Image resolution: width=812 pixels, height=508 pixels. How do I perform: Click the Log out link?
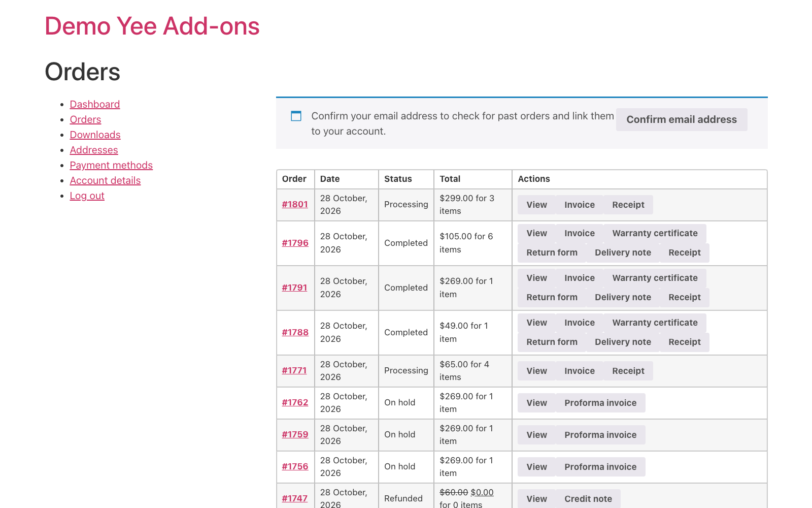pyautogui.click(x=87, y=196)
